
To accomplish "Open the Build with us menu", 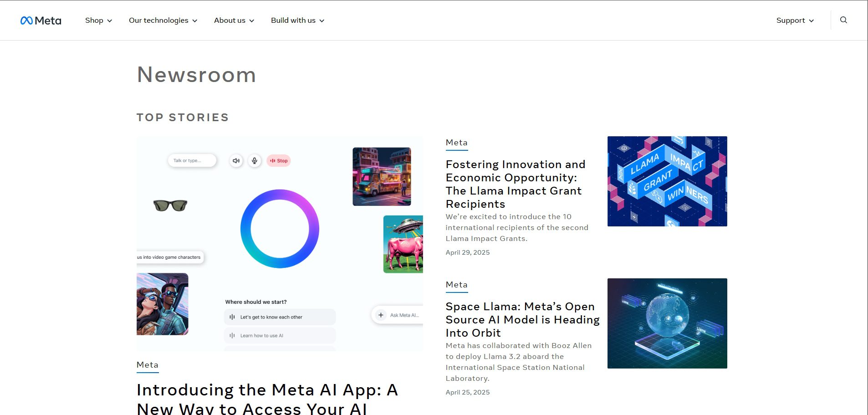I will click(297, 20).
